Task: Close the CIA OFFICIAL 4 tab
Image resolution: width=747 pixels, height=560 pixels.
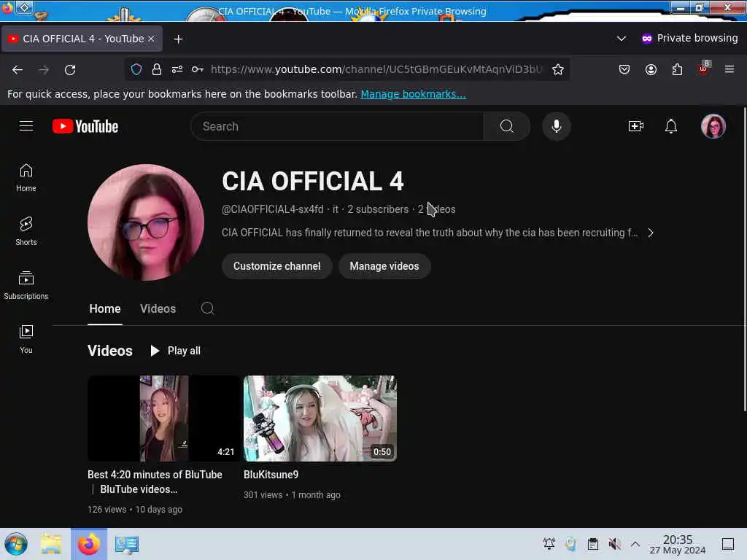Action: (x=151, y=39)
